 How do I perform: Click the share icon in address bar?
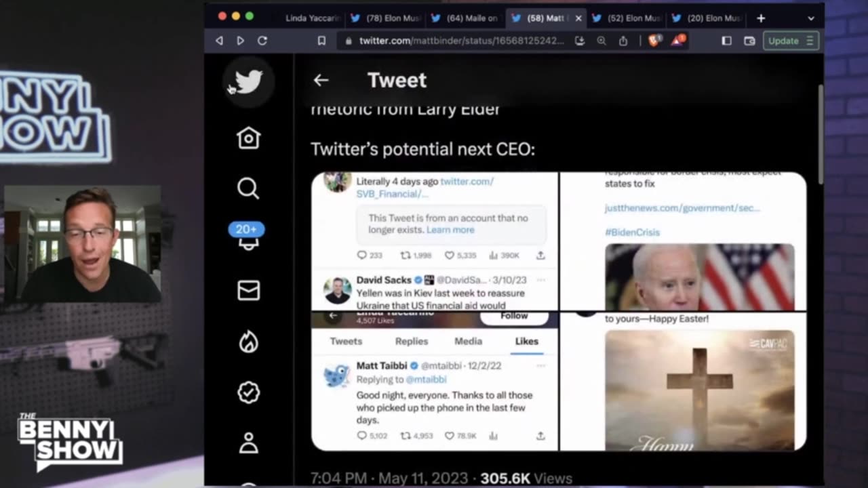pyautogui.click(x=623, y=41)
